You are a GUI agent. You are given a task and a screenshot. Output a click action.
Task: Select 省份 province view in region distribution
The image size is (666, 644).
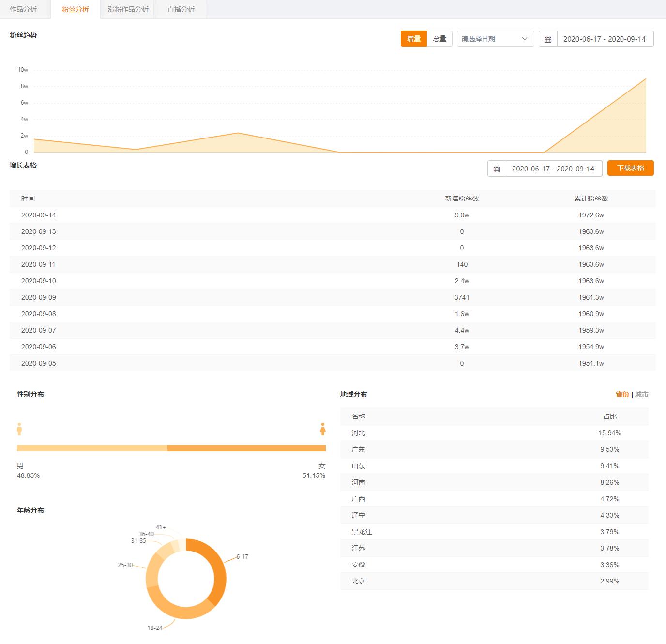pyautogui.click(x=622, y=394)
